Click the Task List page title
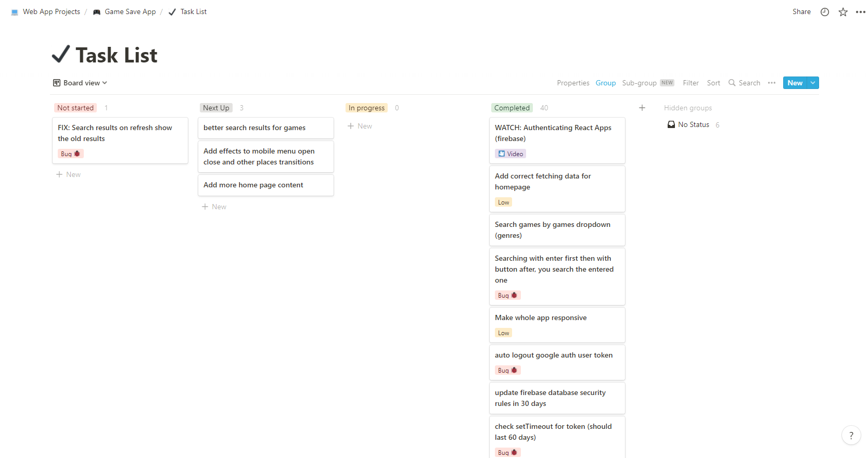Screen dimensions: 868x458 pos(117,55)
